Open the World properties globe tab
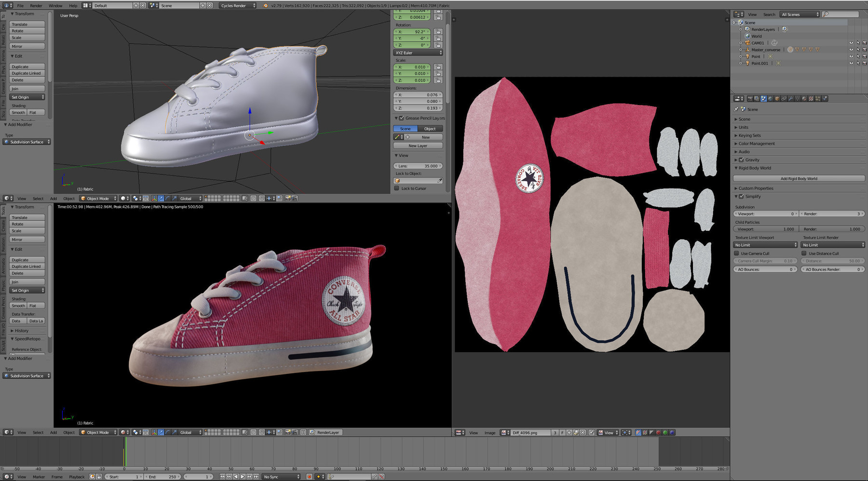Screen dimensions: 868x481 point(770,99)
